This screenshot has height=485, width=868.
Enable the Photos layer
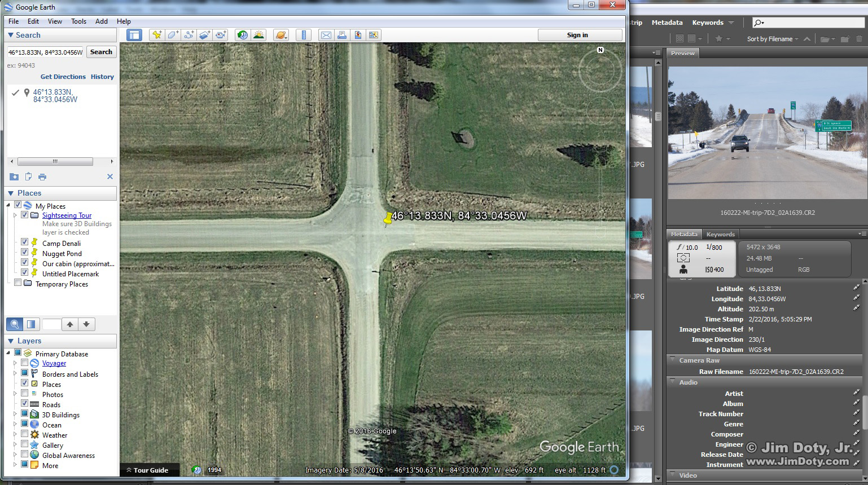24,393
